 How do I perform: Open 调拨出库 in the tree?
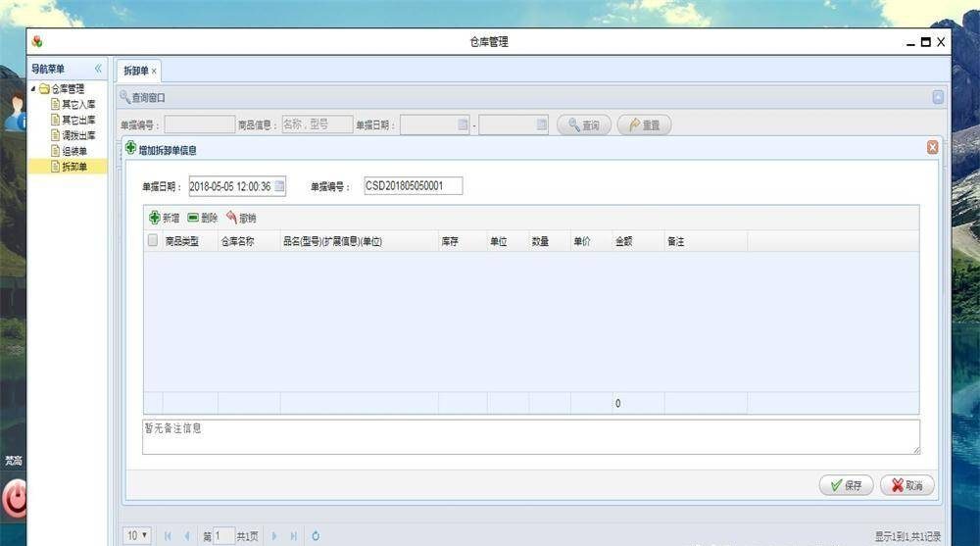point(78,135)
